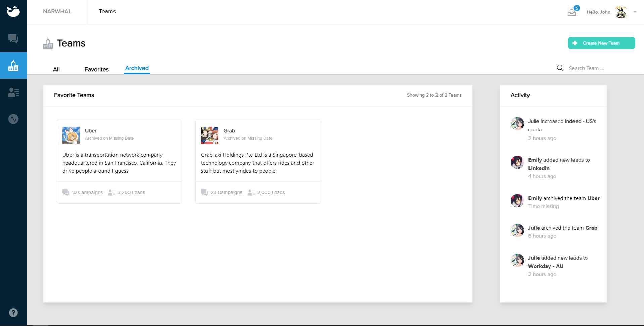This screenshot has width=644, height=326.
Task: Click the Activity panel heading
Action: [x=520, y=95]
